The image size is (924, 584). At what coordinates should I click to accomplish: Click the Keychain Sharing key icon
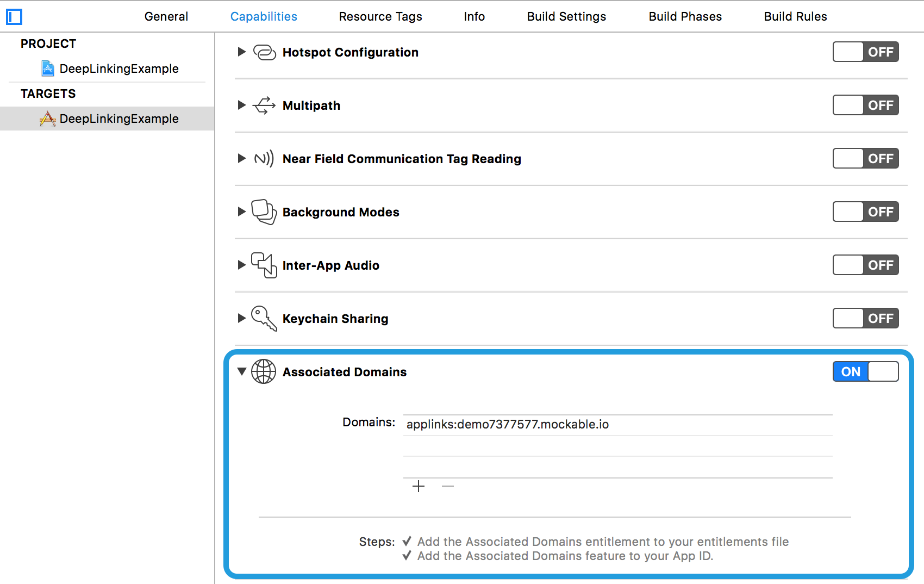click(264, 319)
